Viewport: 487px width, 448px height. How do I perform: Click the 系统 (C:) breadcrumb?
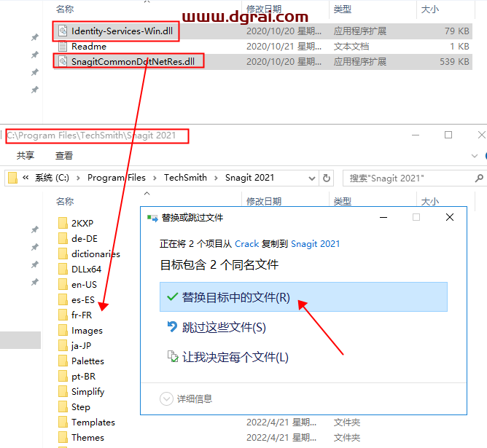(52, 178)
